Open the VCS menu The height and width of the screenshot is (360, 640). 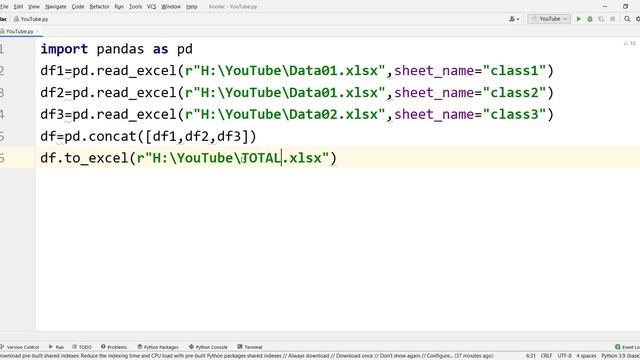click(151, 7)
